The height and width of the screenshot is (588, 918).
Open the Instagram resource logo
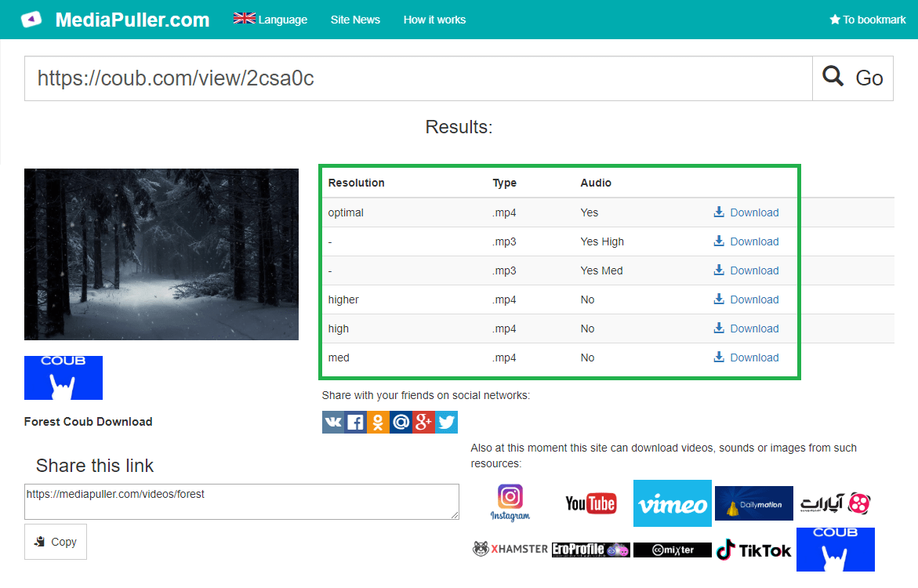click(510, 503)
